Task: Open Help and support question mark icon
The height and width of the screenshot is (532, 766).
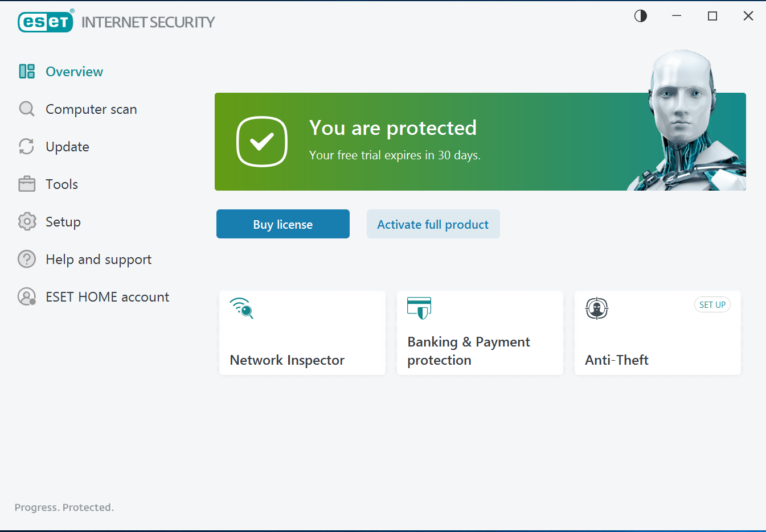Action: pyautogui.click(x=26, y=259)
